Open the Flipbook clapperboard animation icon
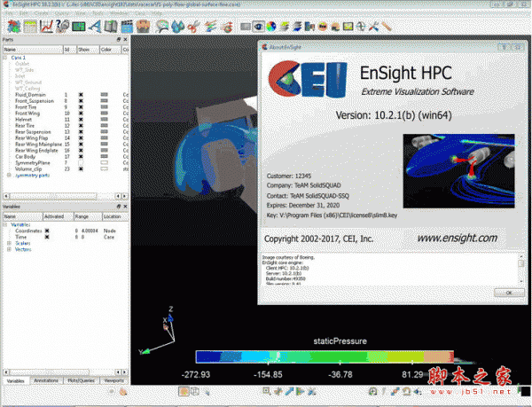The width and height of the screenshot is (532, 407). (x=127, y=27)
